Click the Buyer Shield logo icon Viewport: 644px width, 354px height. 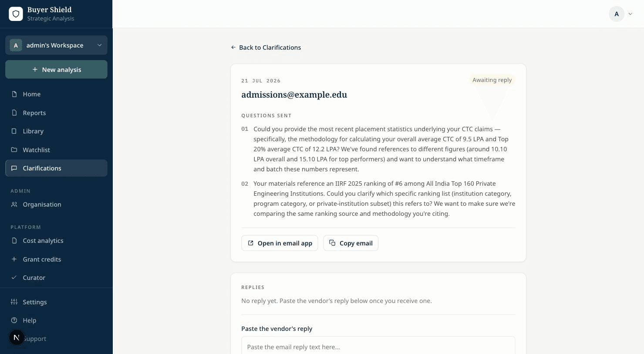(x=16, y=14)
